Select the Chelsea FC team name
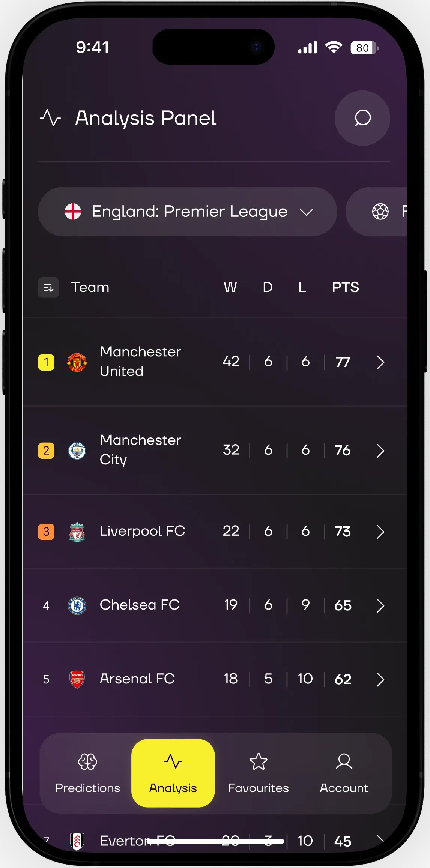 140,605
